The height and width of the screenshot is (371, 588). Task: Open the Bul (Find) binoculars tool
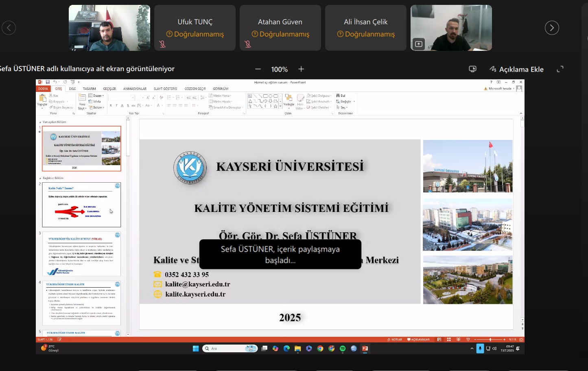(341, 96)
